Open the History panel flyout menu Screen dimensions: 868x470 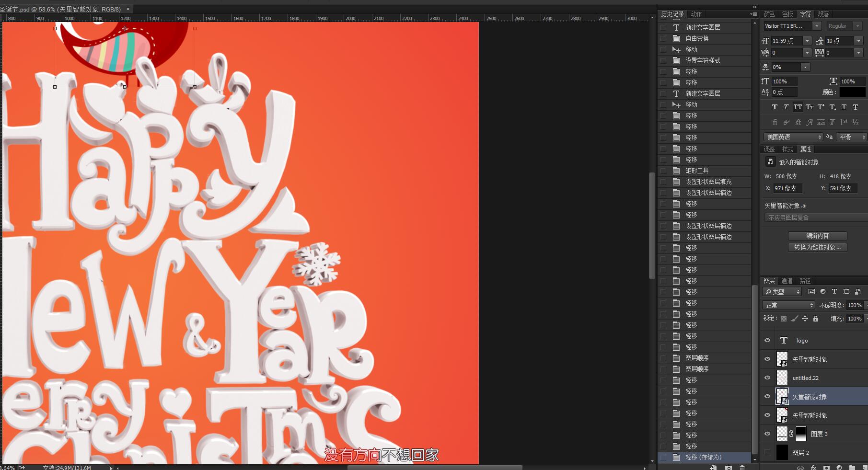[753, 14]
